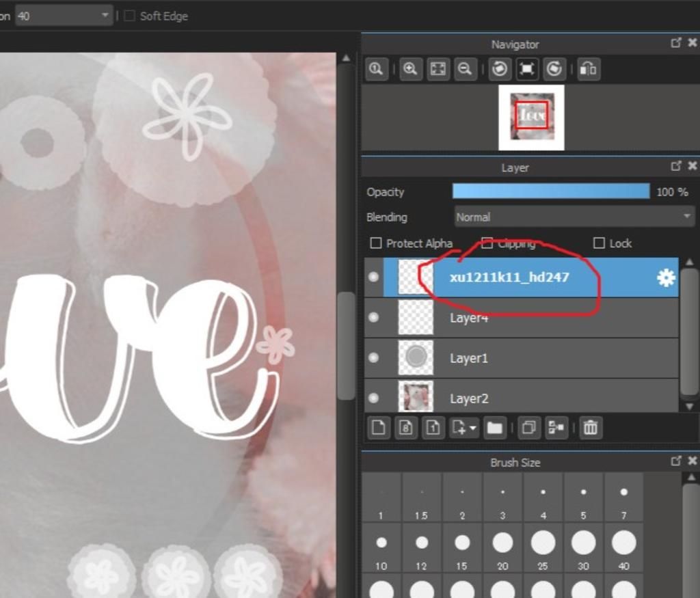Add a new 1-bit layer
700x598 pixels.
click(x=433, y=428)
